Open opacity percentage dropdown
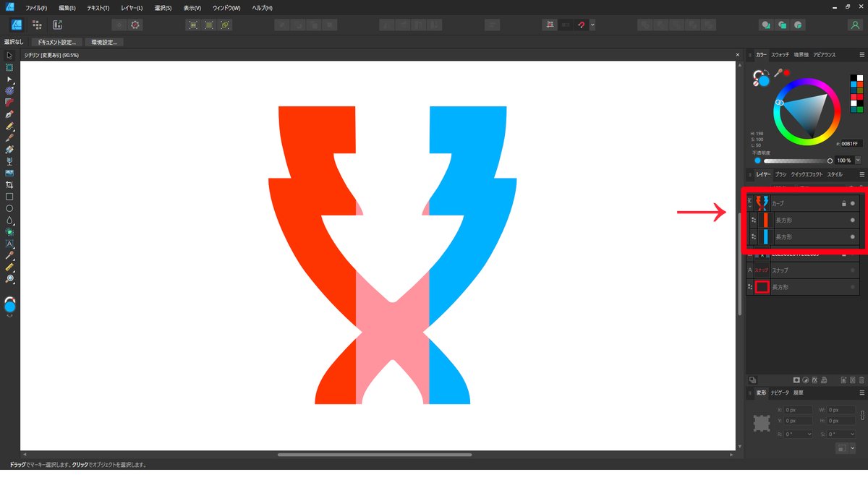 tap(859, 160)
